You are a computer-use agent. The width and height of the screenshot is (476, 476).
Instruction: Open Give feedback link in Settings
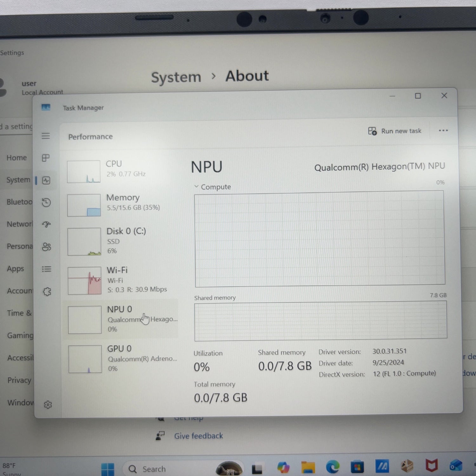click(198, 436)
